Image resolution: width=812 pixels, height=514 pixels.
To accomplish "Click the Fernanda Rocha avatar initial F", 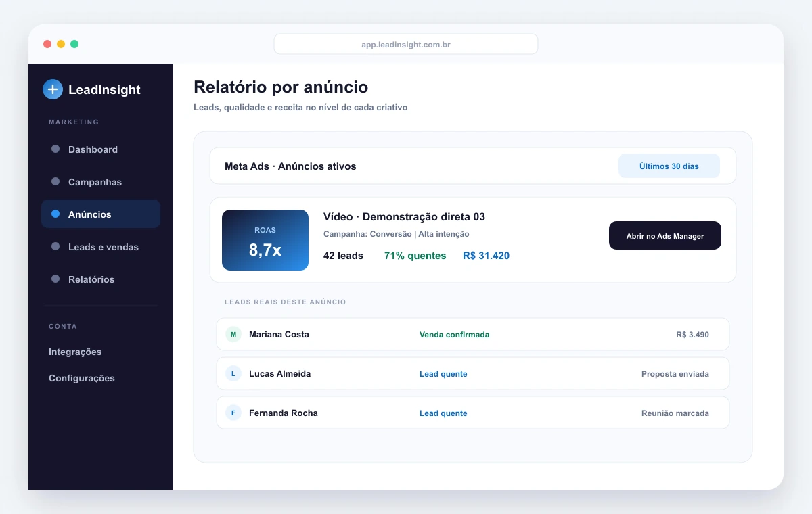I will (x=233, y=413).
